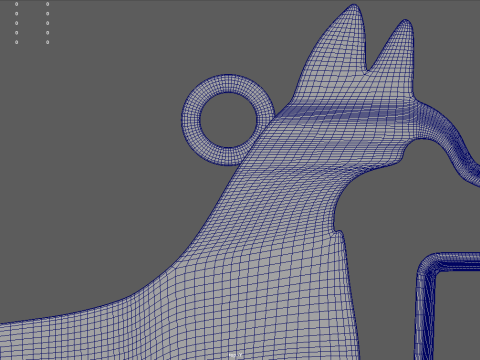Click the top-left zero in the heads-up display
This screenshot has height=360, width=480.
[17, 4]
